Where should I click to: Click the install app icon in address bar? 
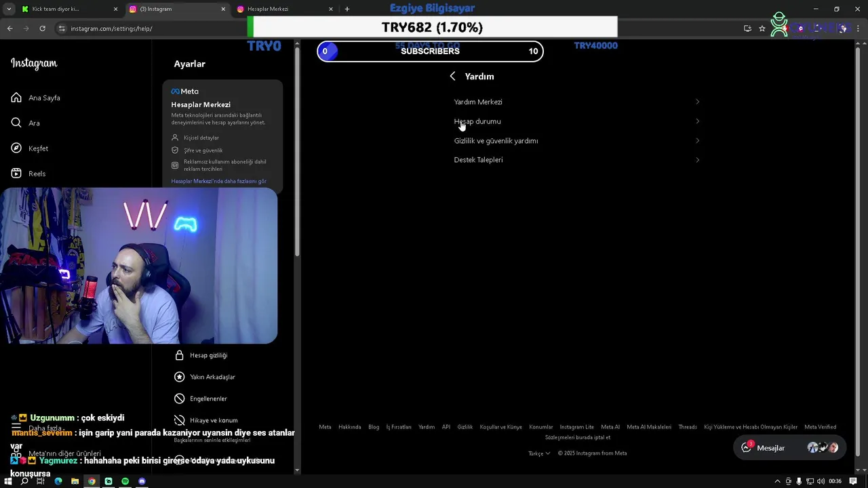(747, 28)
